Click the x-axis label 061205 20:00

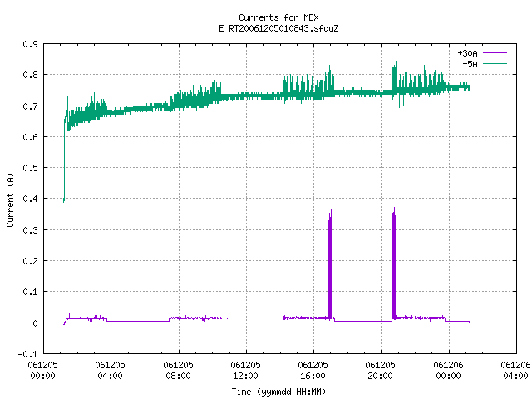pyautogui.click(x=381, y=371)
